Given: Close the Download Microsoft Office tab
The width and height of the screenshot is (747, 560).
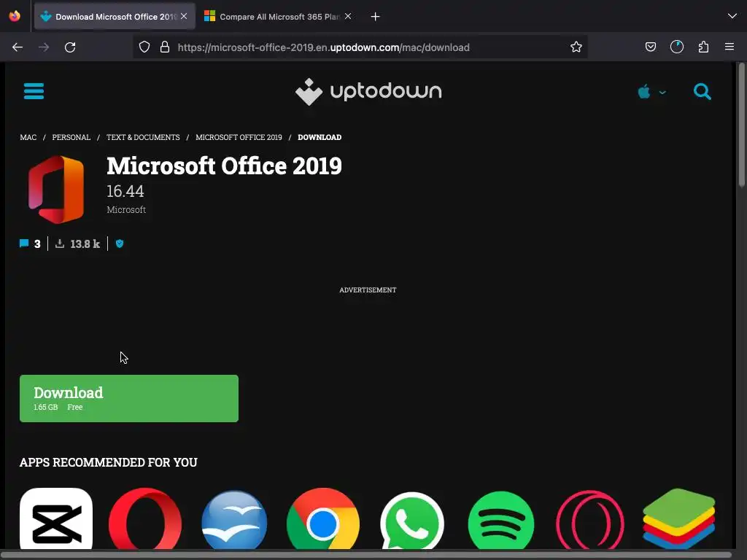Looking at the screenshot, I should (x=184, y=16).
